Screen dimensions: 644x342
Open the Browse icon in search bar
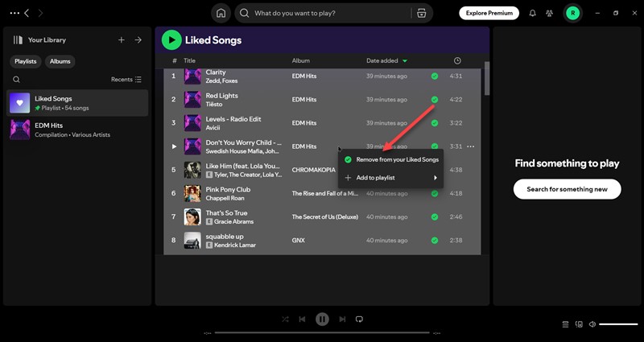point(421,13)
